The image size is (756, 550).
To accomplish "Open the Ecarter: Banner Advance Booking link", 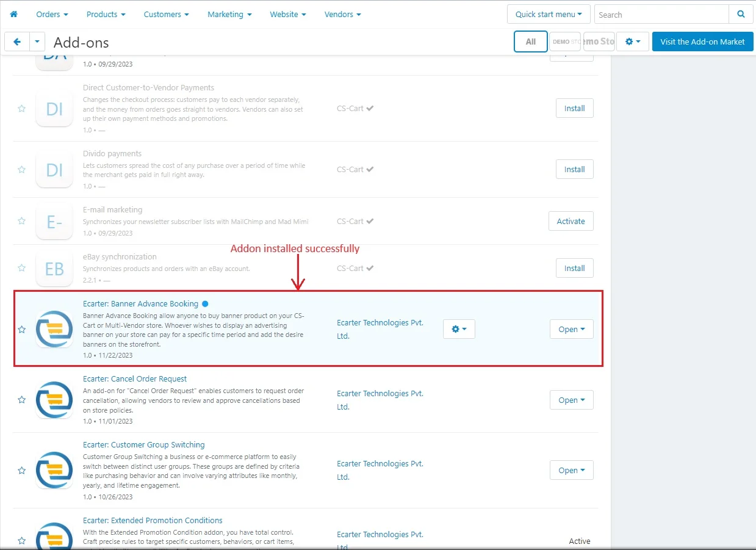I will [140, 303].
